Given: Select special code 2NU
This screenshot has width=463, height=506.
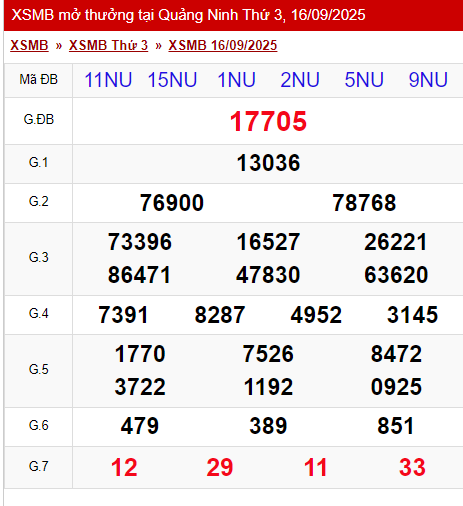Looking at the screenshot, I should [x=300, y=80].
